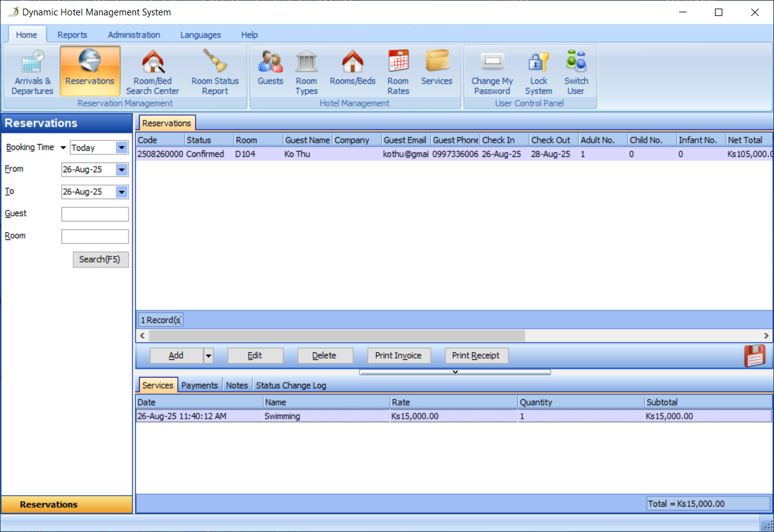This screenshot has width=774, height=532.
Task: Click the Search(F5) button
Action: pos(100,260)
